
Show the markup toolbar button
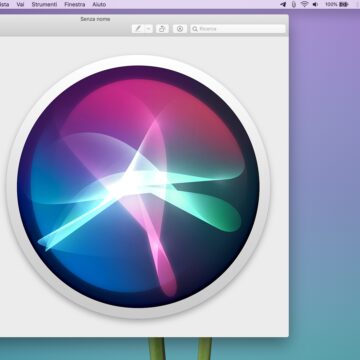pos(180,29)
